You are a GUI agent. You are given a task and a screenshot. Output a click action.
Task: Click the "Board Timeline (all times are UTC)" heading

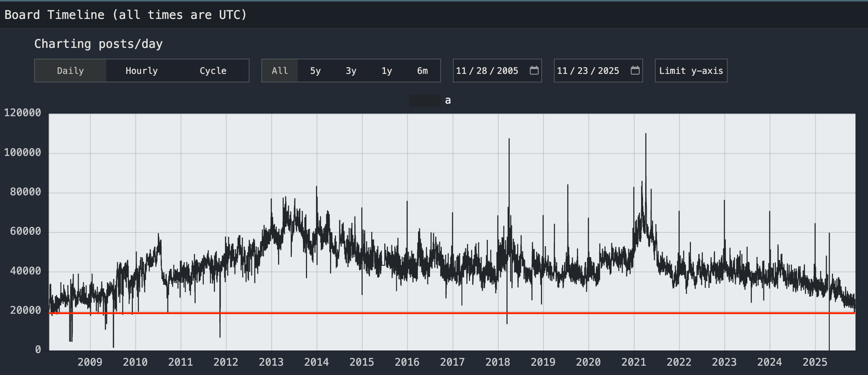click(x=125, y=15)
